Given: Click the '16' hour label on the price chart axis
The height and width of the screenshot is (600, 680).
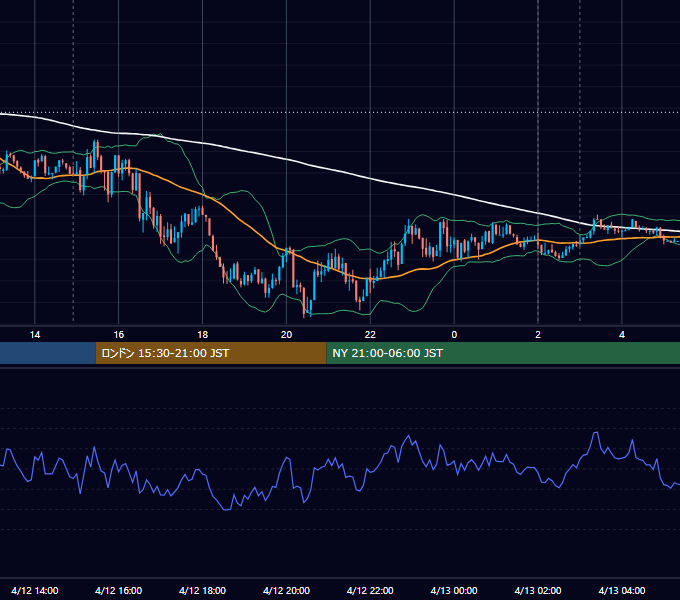Looking at the screenshot, I should point(118,335).
